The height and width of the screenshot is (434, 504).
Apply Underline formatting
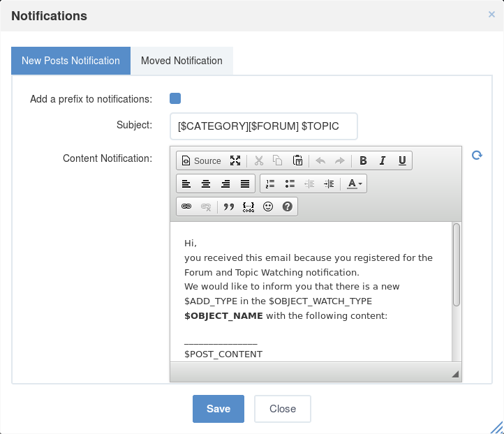click(x=402, y=160)
